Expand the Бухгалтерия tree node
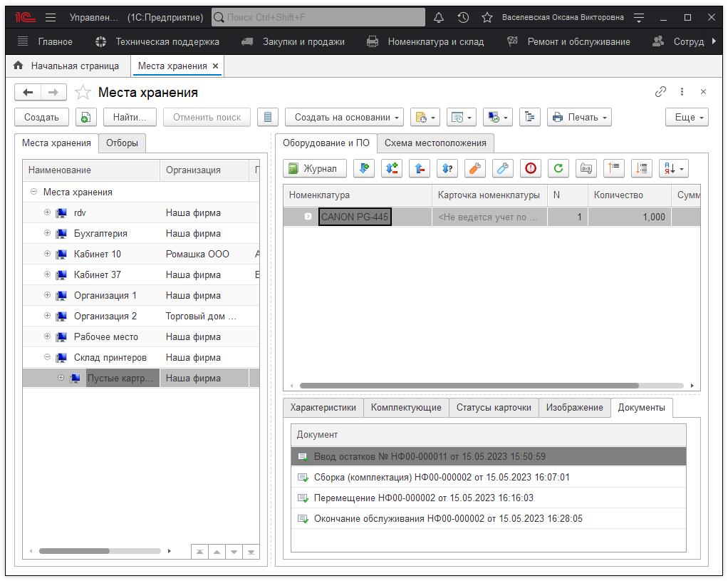Screen dimensions: 728x581 point(48,233)
